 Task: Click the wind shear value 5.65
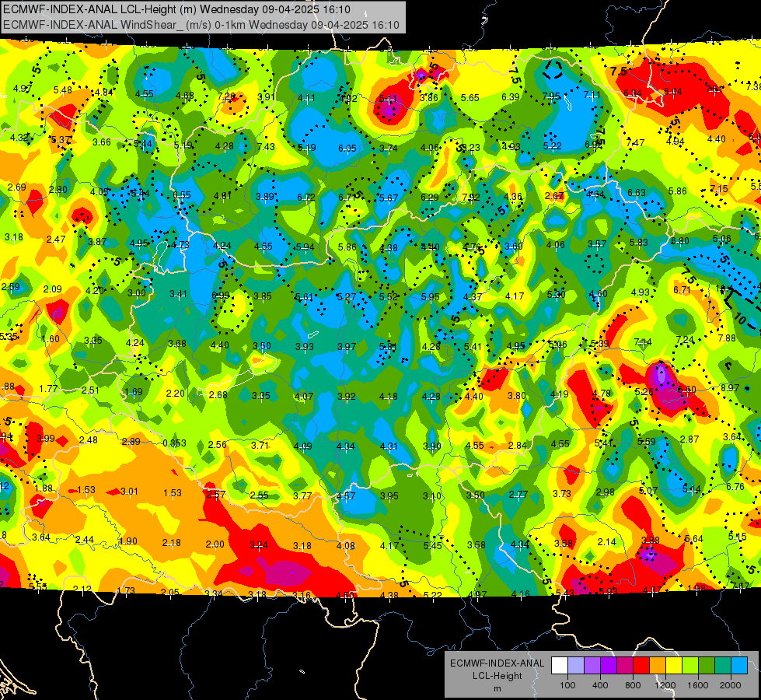pyautogui.click(x=470, y=98)
